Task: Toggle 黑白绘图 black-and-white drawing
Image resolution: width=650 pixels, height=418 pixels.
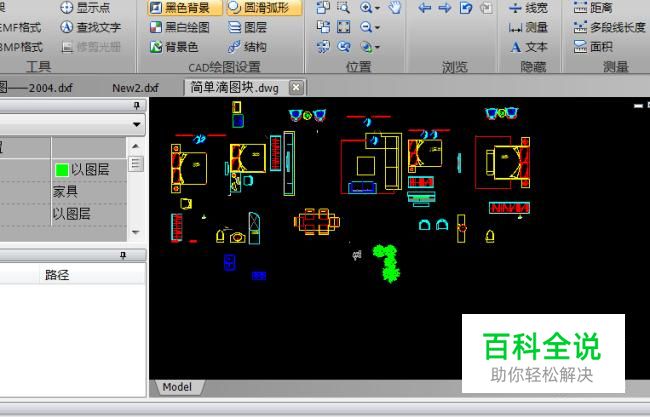Action: tap(180, 27)
